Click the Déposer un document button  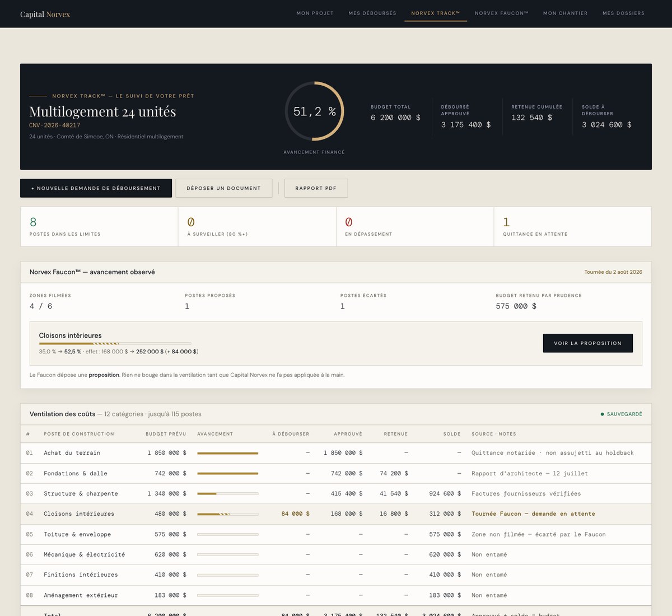224,188
